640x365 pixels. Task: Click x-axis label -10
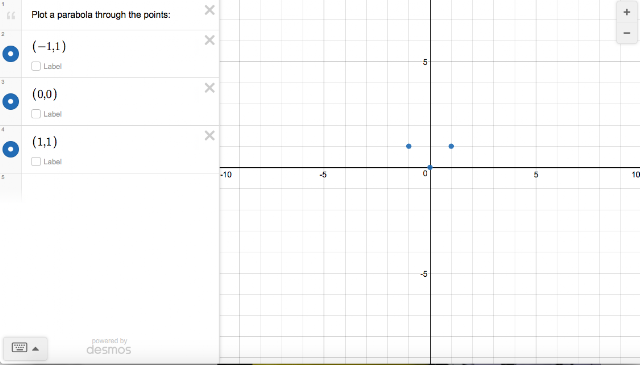pos(226,175)
